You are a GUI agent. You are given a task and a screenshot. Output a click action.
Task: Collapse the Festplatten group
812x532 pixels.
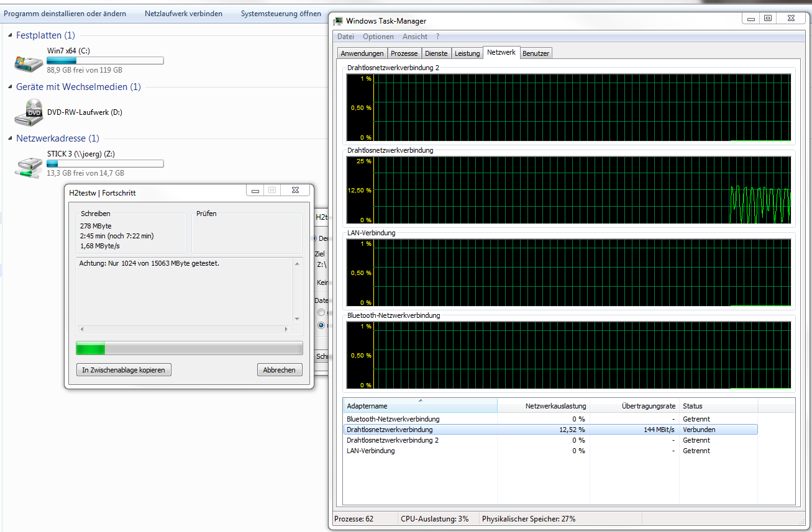(10, 35)
